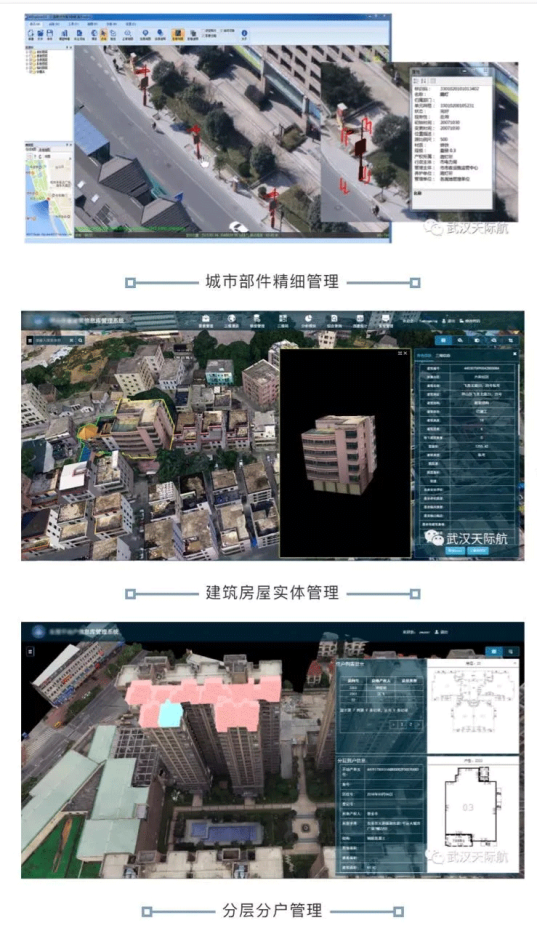Click the highlighted orange toolbar button
The width and height of the screenshot is (538, 931).
pyautogui.click(x=178, y=34)
